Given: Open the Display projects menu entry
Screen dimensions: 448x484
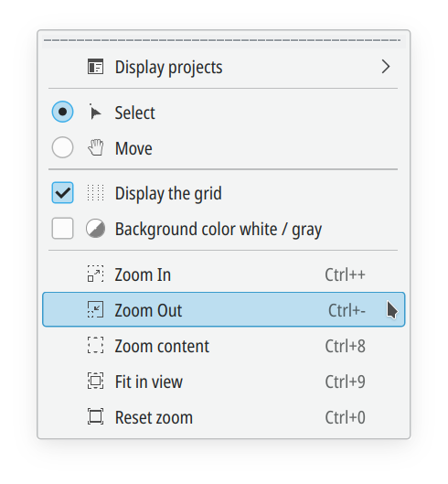Looking at the screenshot, I should (x=224, y=67).
